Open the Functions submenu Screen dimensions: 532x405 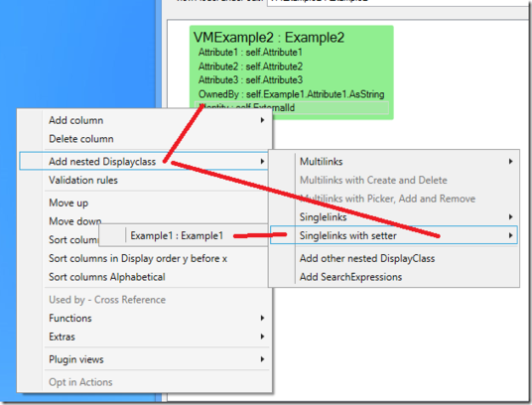click(145, 319)
